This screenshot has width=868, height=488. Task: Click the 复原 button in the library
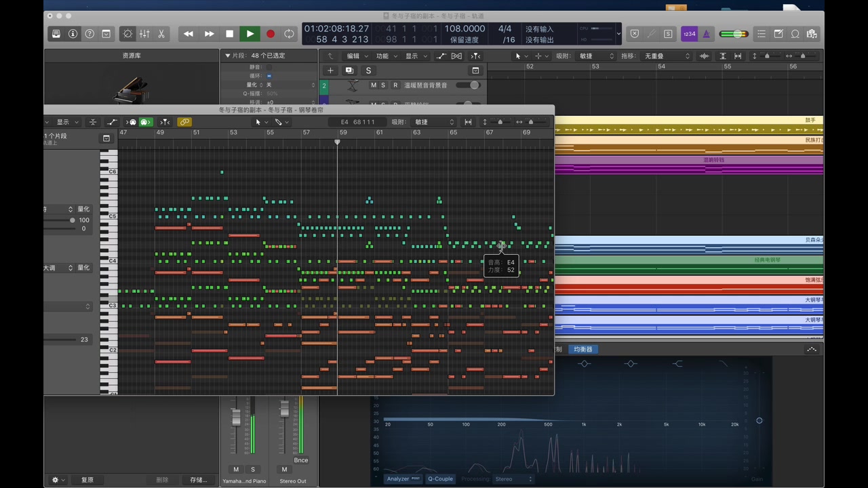[x=87, y=480]
